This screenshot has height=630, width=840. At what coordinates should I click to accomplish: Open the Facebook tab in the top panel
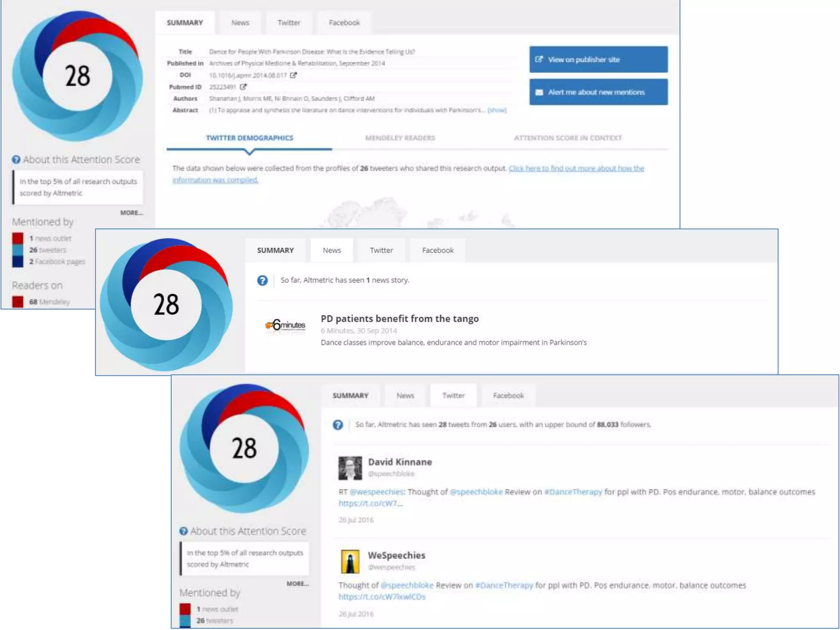tap(344, 23)
